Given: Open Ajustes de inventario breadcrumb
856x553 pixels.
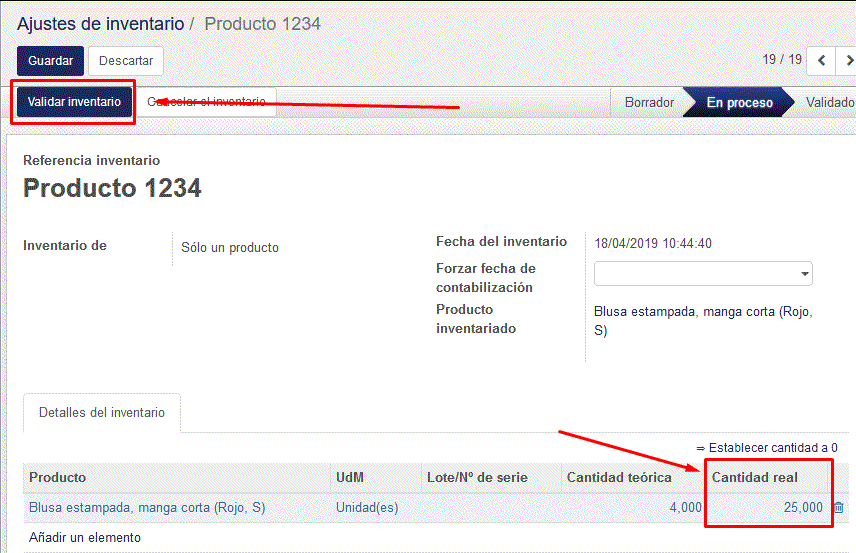Looking at the screenshot, I should pos(100,24).
